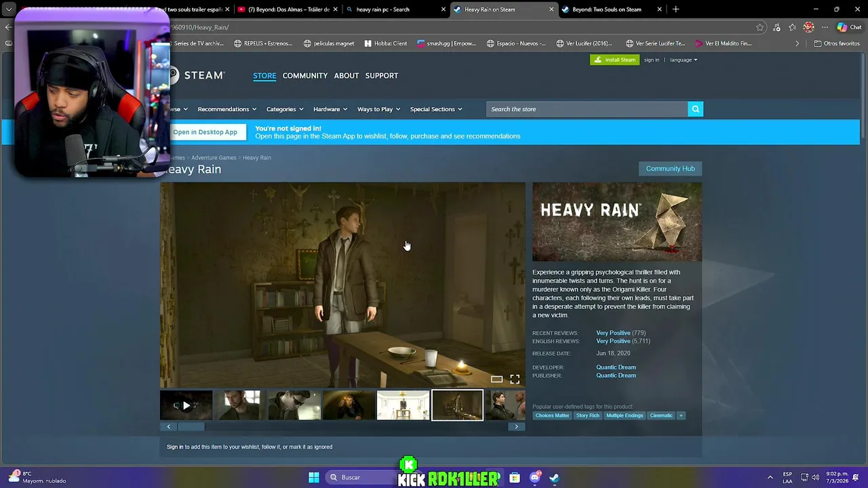Click the sign in link at top
868x488 pixels.
[x=652, y=60]
